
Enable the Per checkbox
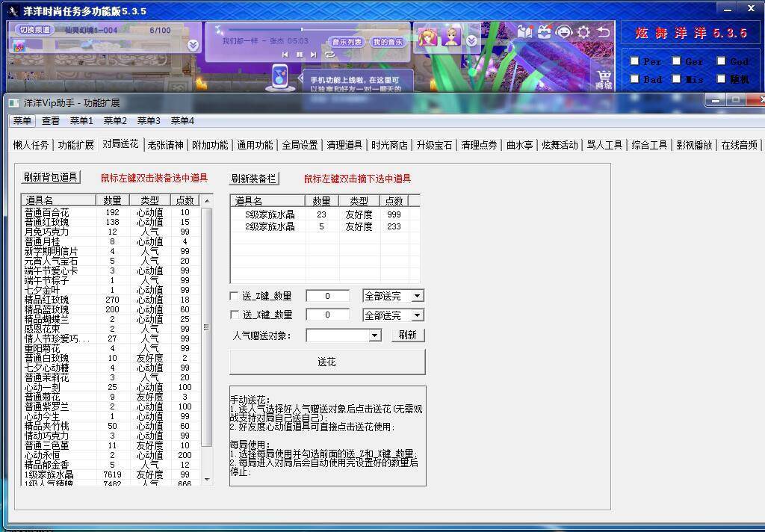click(634, 61)
